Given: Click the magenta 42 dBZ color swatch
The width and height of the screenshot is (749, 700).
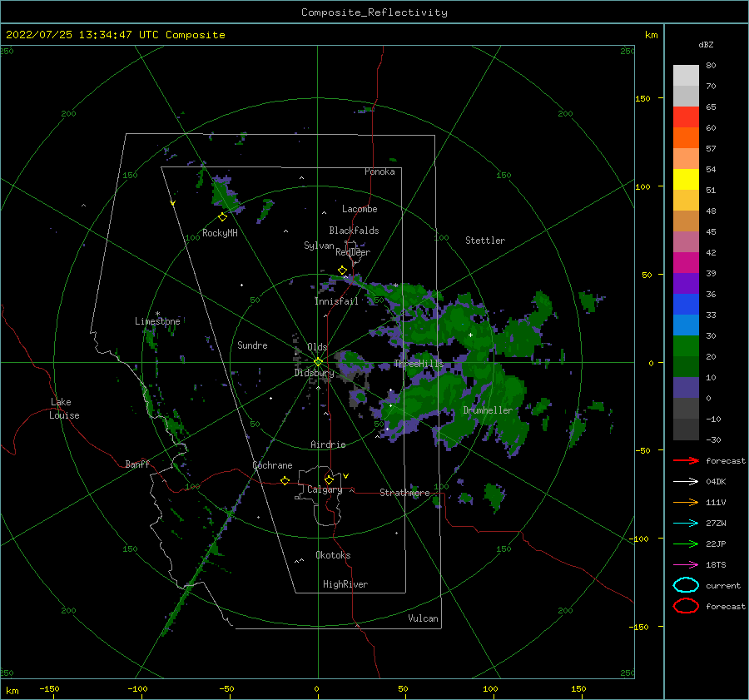Looking at the screenshot, I should pos(686,262).
